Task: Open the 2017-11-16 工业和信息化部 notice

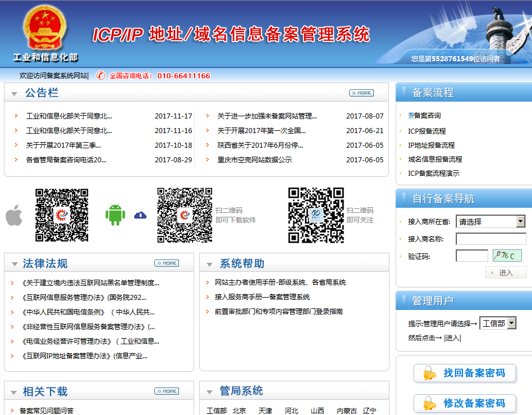Action: pos(69,131)
